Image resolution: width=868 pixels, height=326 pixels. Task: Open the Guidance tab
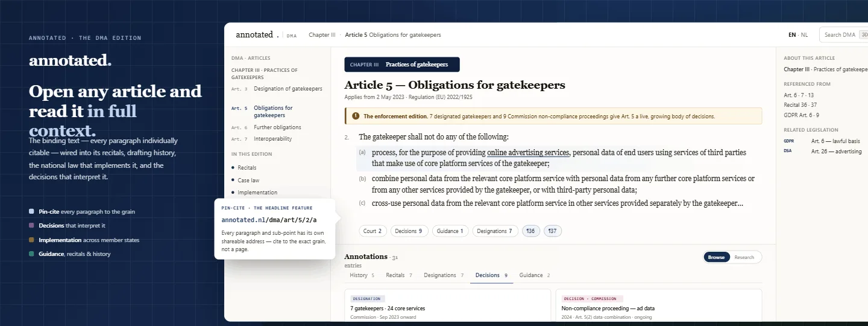(535, 275)
